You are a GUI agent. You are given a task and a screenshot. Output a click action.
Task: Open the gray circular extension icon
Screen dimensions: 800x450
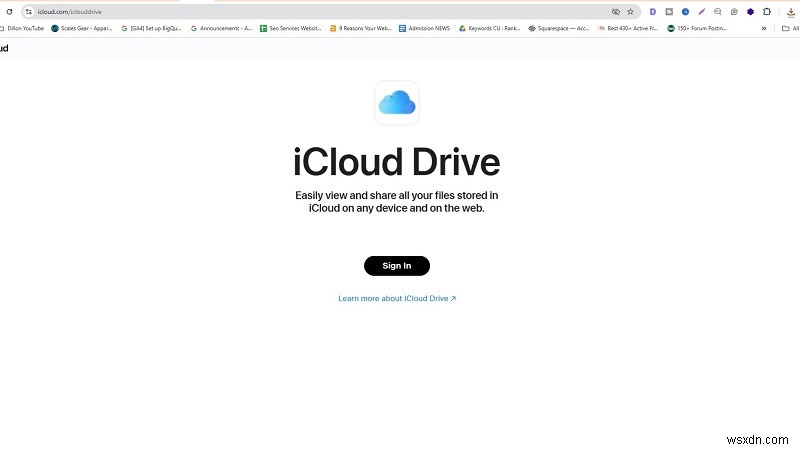[x=734, y=12]
